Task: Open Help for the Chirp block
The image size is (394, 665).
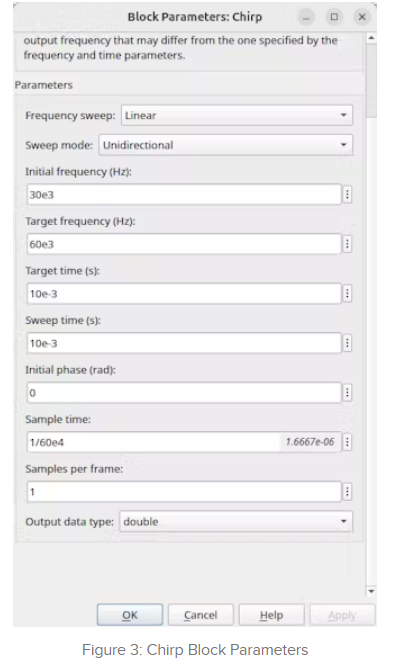Action: (271, 615)
